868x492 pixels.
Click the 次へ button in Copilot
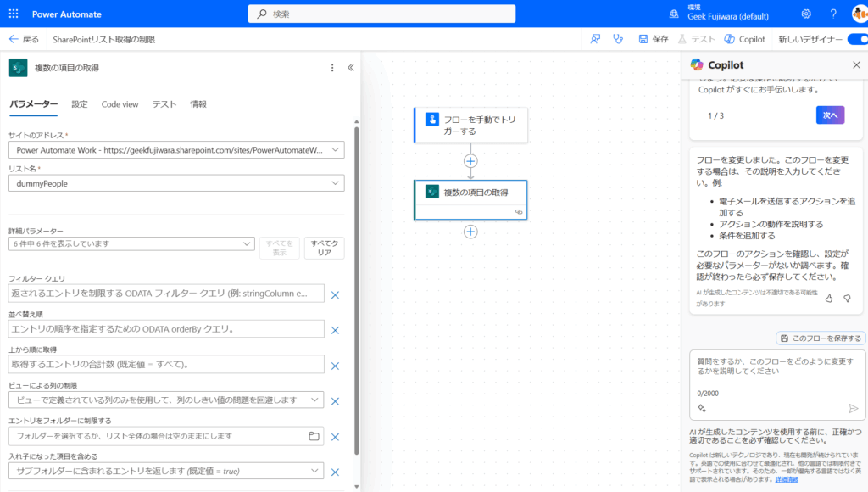(830, 115)
